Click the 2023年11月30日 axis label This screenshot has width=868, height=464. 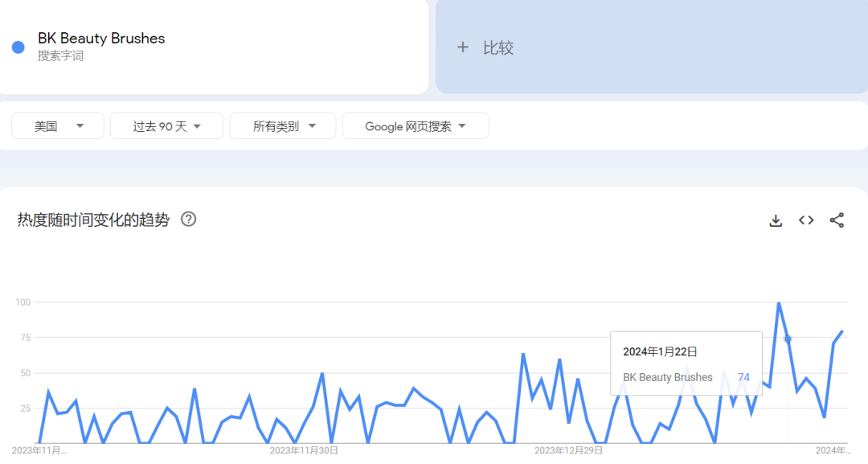pos(304,450)
